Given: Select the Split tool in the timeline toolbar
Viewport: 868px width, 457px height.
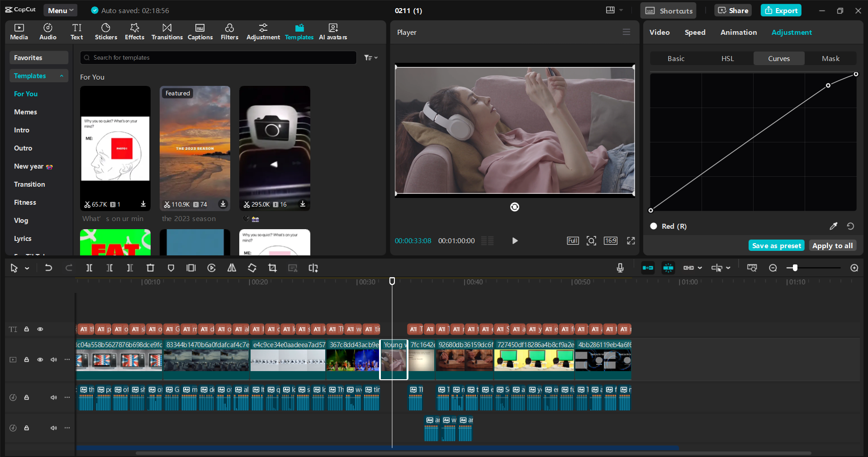Looking at the screenshot, I should [89, 268].
